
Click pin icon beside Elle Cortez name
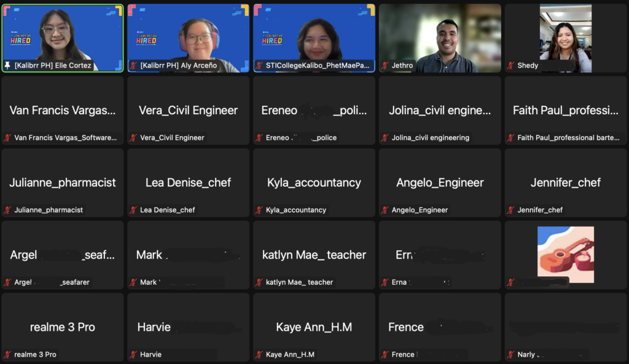pyautogui.click(x=7, y=65)
